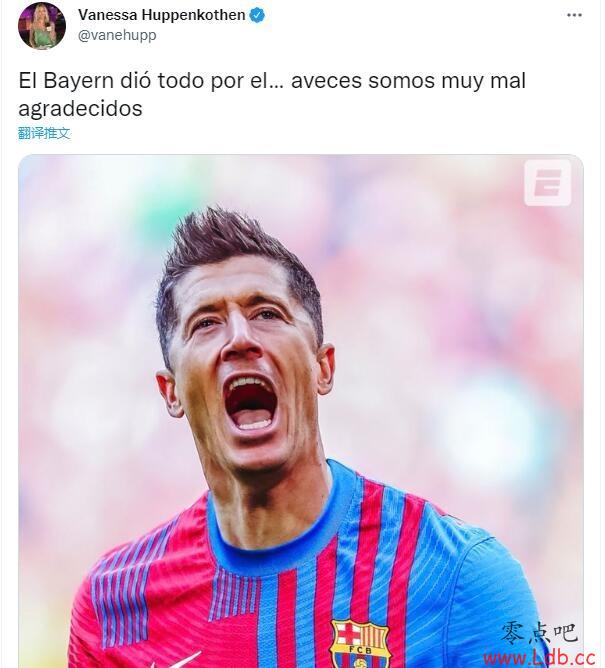Open the tweet's three-dot more options menu

pyautogui.click(x=574, y=15)
